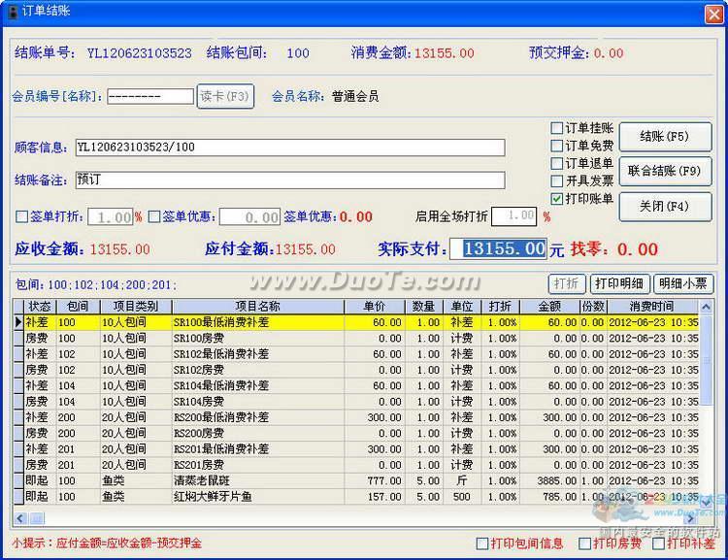Select the row SR100房费
The width and height of the screenshot is (728, 560).
click(x=355, y=338)
